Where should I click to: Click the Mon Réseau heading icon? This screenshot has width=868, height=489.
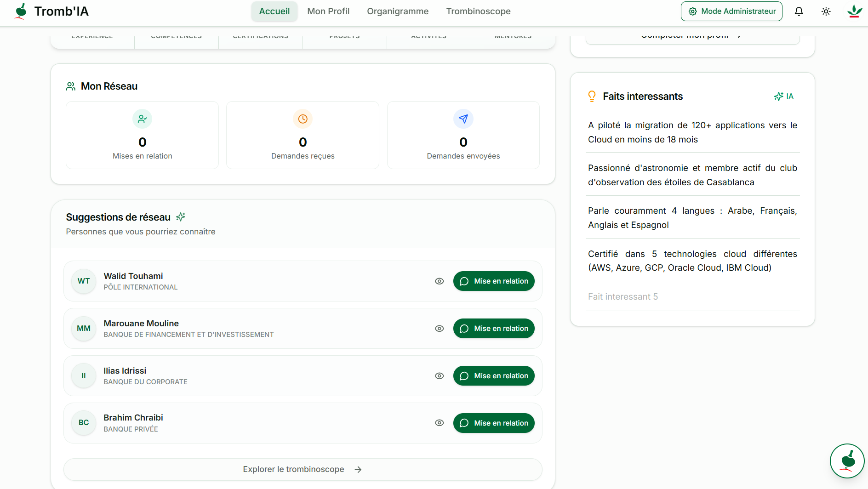click(71, 86)
